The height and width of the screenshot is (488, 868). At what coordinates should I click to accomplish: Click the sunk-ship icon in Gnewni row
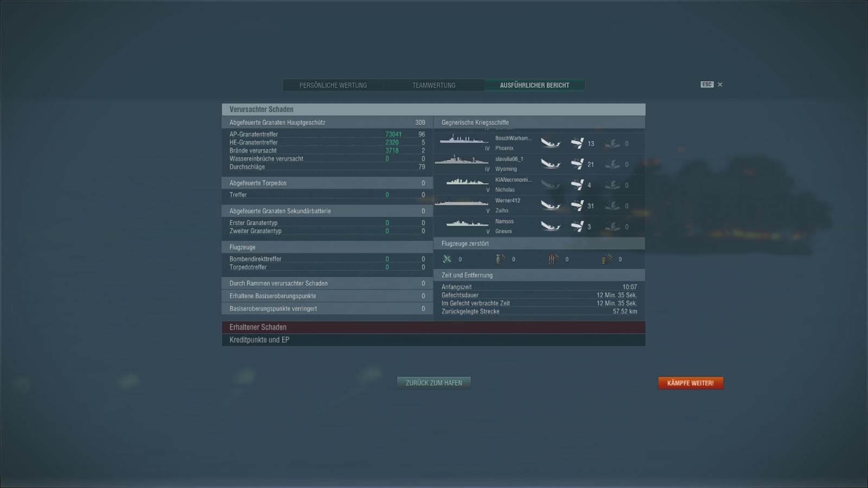pyautogui.click(x=551, y=226)
